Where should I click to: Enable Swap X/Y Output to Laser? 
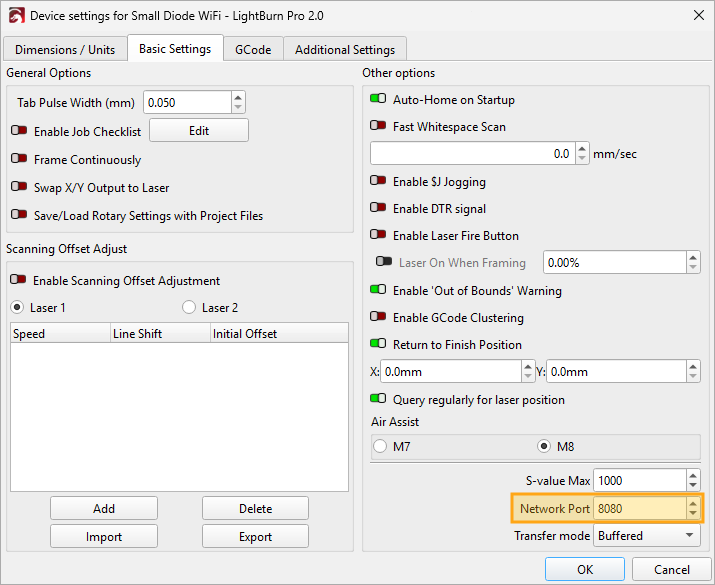[x=19, y=188]
